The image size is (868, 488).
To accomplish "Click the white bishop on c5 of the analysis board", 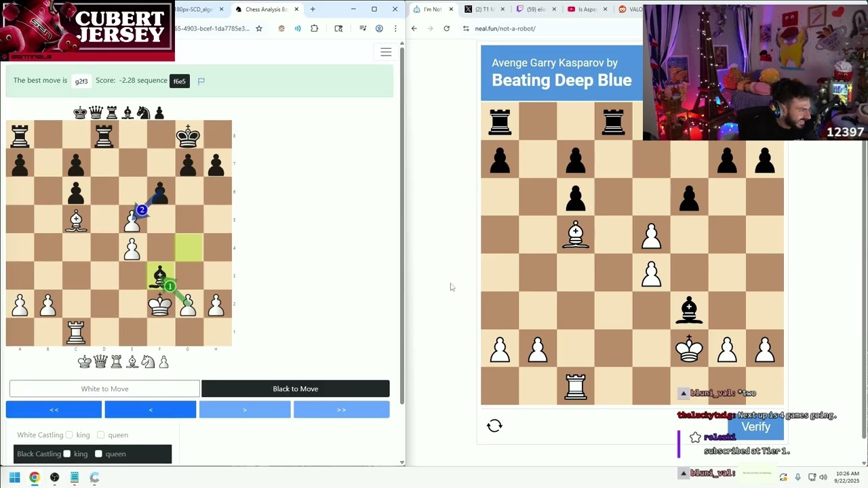I will click(76, 220).
